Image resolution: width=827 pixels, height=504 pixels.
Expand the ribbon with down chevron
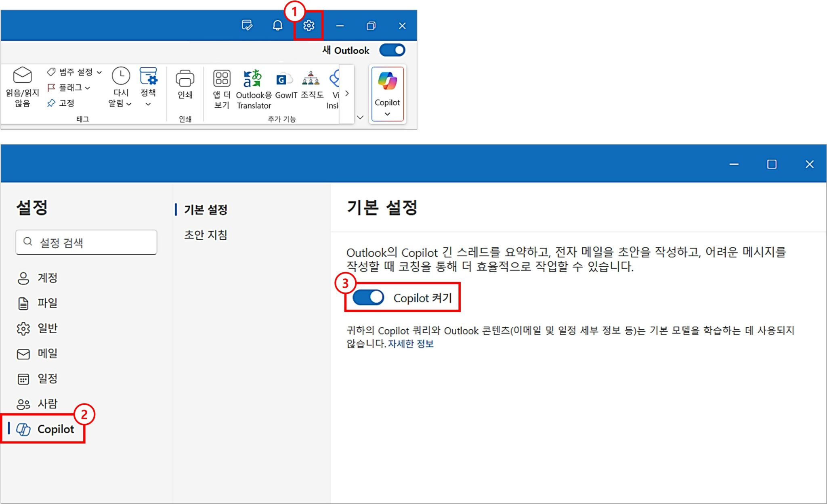360,117
